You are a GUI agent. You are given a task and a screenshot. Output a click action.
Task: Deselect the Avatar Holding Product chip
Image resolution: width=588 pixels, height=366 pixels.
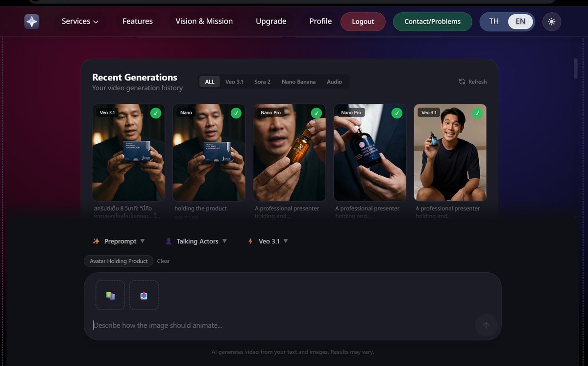point(118,261)
